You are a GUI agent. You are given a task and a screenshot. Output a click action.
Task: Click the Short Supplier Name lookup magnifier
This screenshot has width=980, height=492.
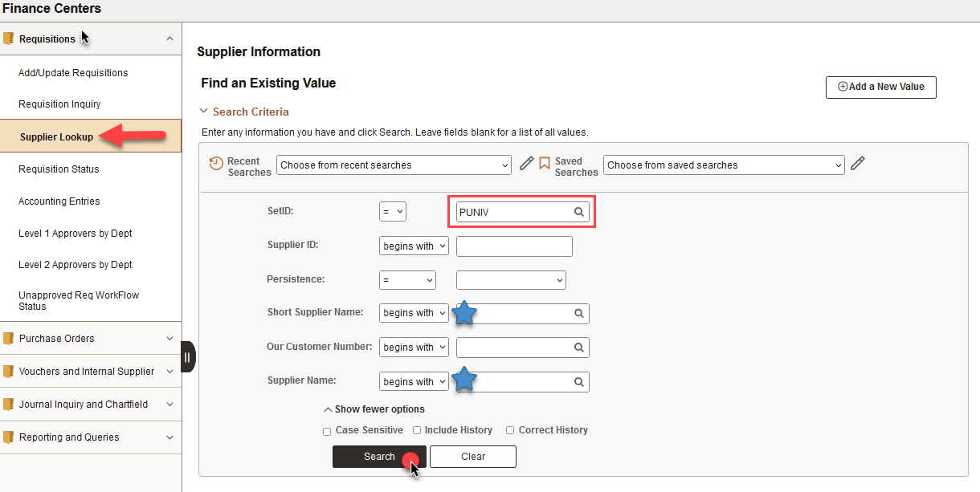(x=578, y=314)
